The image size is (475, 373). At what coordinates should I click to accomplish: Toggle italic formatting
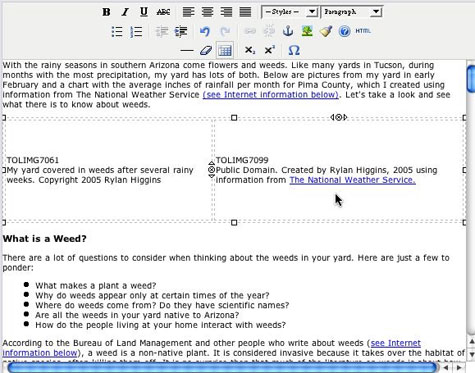point(125,12)
